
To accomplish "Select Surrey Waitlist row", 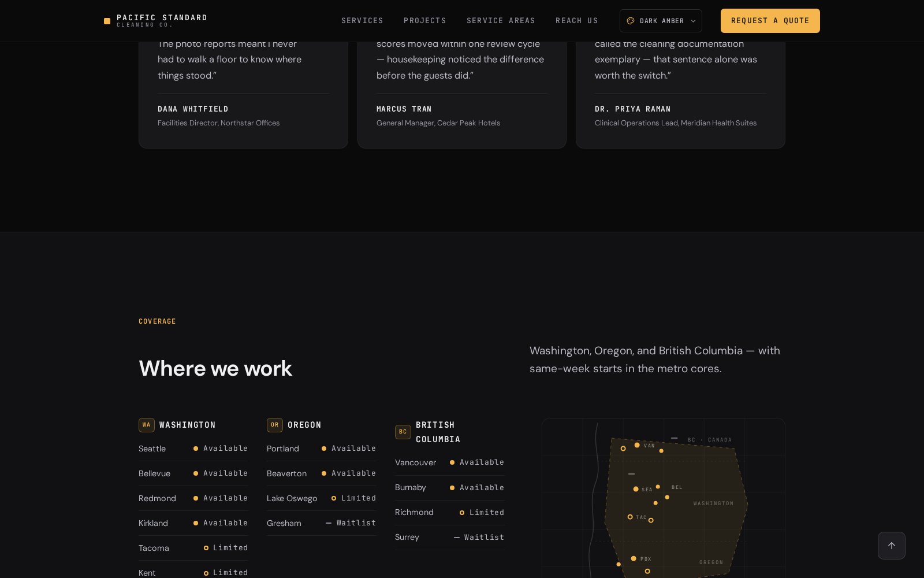I will coord(450,538).
